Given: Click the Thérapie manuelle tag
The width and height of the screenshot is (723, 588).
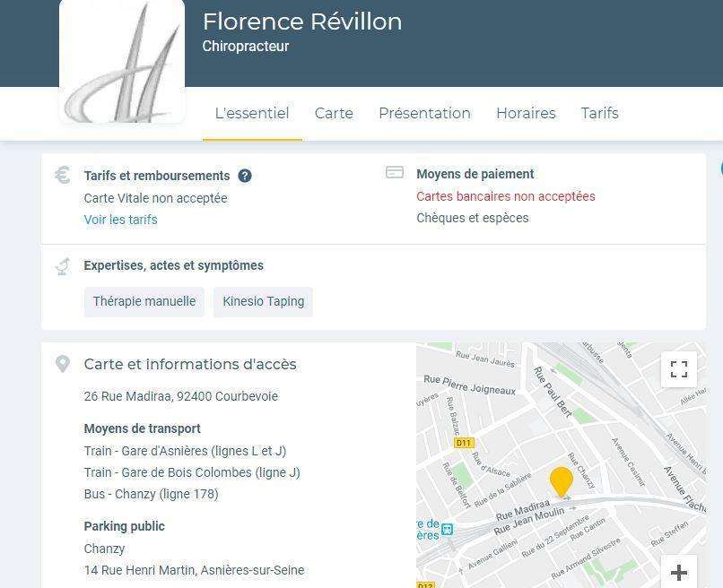Looking at the screenshot, I should (144, 301).
